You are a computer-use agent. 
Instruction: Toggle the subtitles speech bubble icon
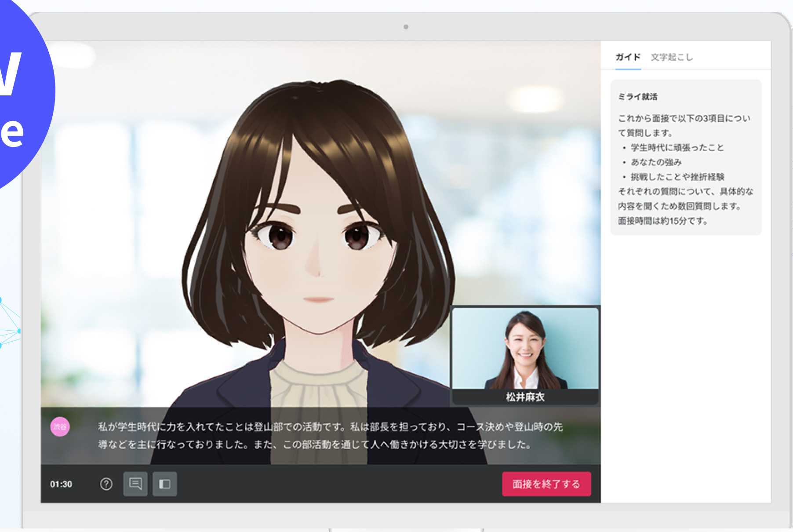tap(135, 484)
